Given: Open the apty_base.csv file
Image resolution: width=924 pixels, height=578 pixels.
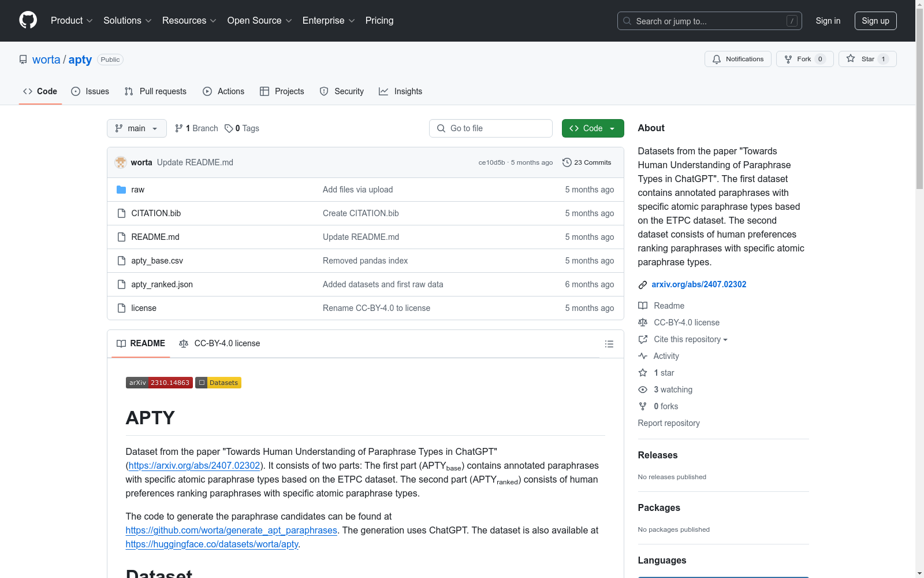Looking at the screenshot, I should 157,261.
